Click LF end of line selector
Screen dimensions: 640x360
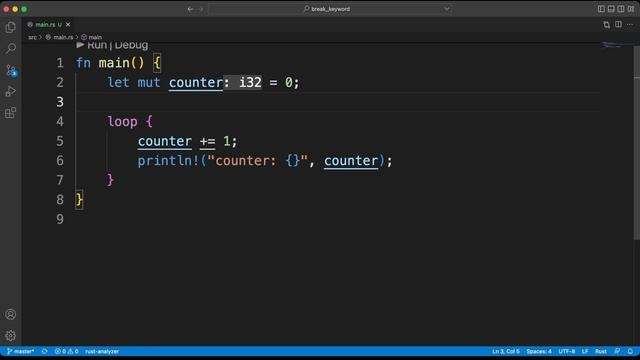coord(585,351)
